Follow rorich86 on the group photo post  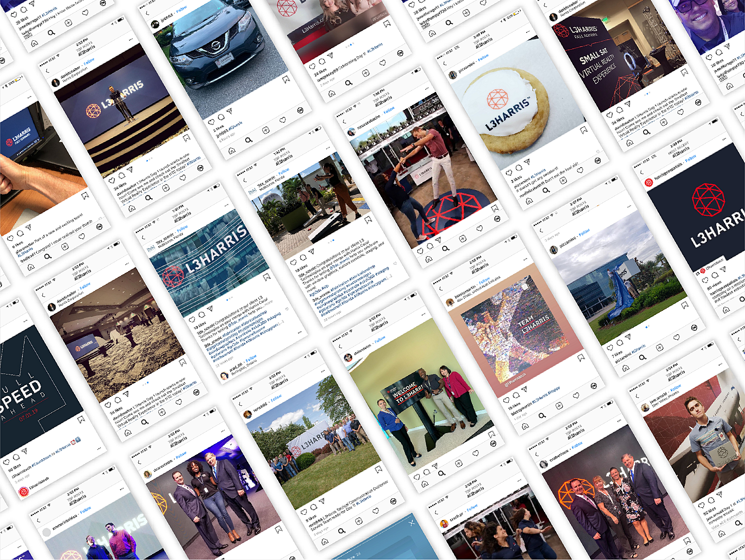pos(276,398)
